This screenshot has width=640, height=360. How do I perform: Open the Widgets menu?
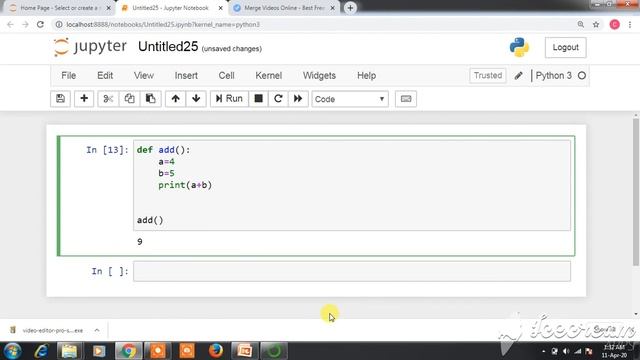tap(319, 76)
